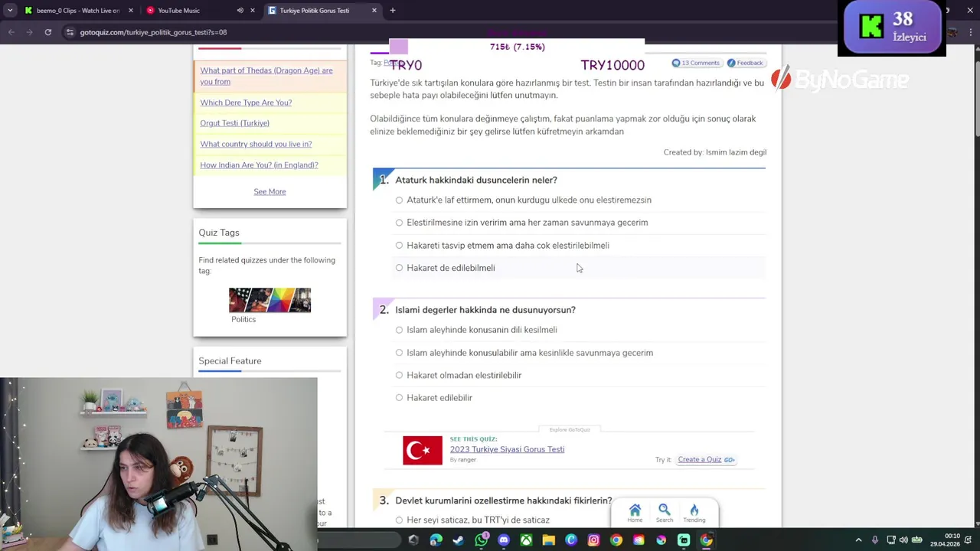980x551 pixels.
Task: Select 'Hakaret olmadan elestirilebilir' answer
Action: [399, 375]
